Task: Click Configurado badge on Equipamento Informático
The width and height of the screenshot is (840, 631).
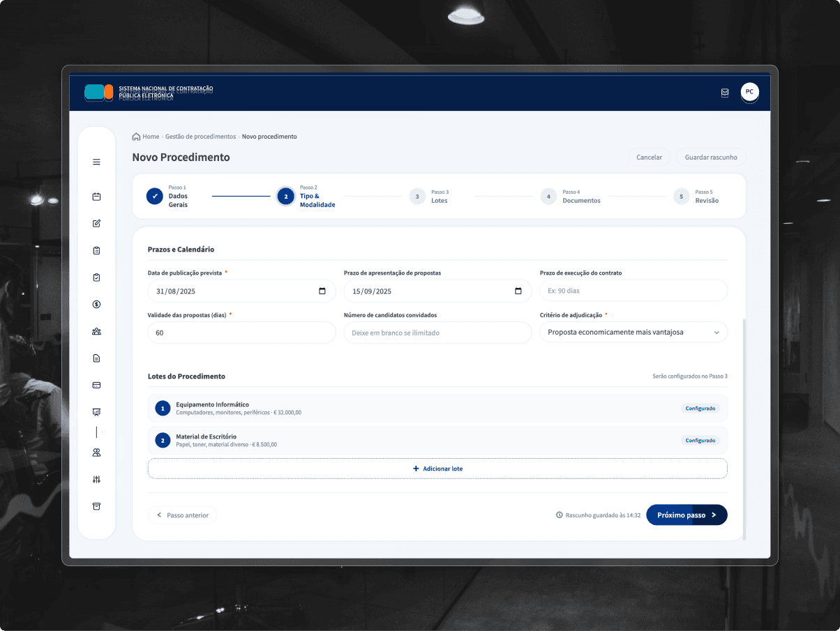Action: [x=700, y=408]
